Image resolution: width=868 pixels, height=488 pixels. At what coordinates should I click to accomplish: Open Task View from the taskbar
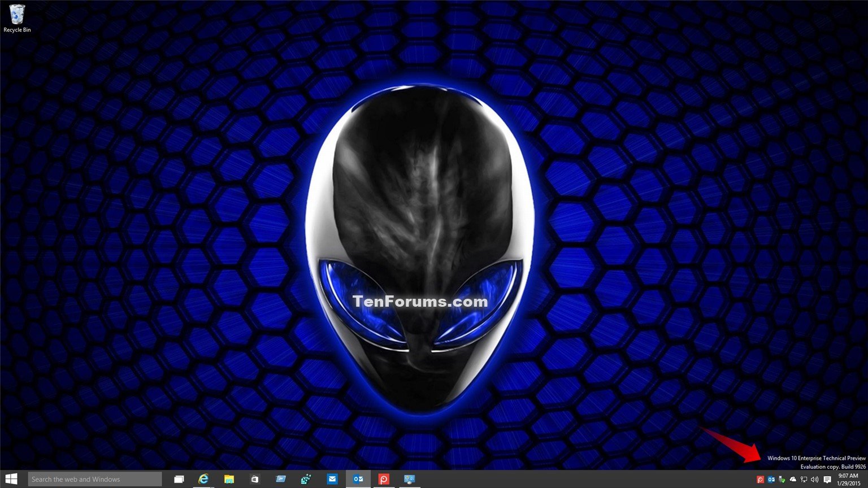[x=179, y=479]
